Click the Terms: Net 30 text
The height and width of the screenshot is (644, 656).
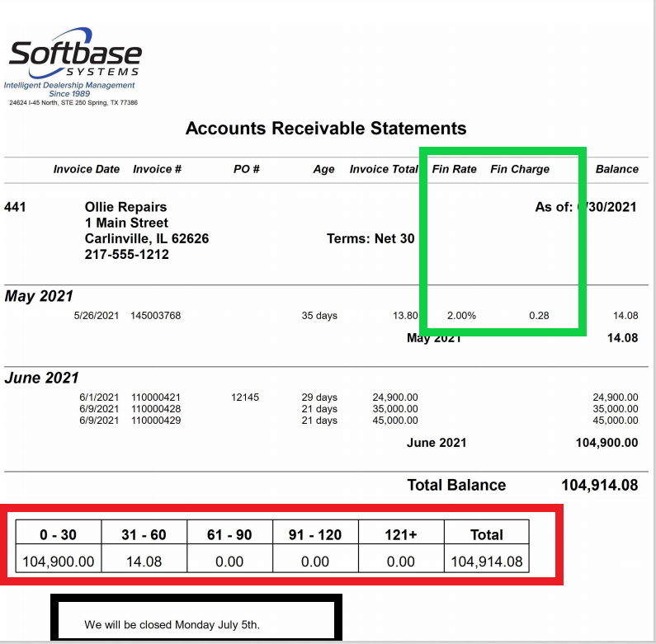pos(370,239)
